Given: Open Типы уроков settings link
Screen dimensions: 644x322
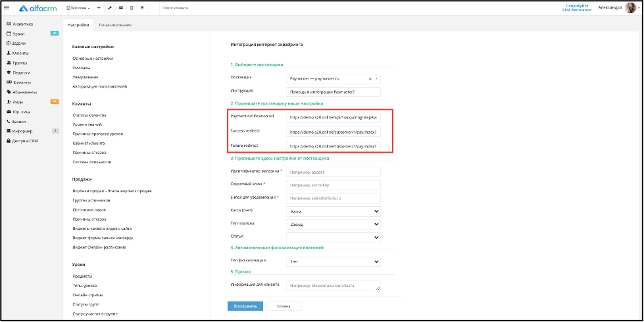Looking at the screenshot, I should (85, 286).
